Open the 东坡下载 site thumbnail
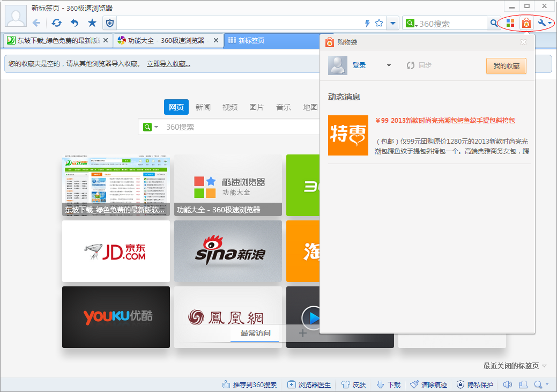Image resolution: width=557 pixels, height=392 pixels. point(116,185)
